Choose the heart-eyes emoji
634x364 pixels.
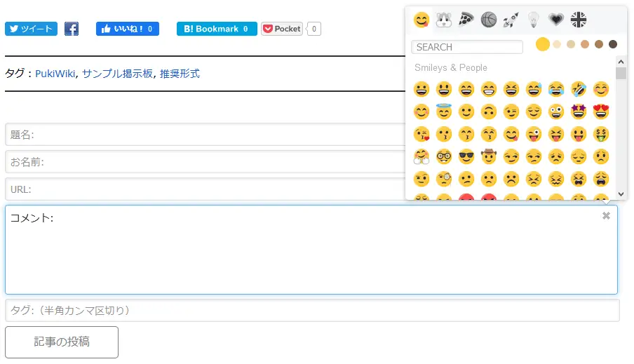click(601, 112)
